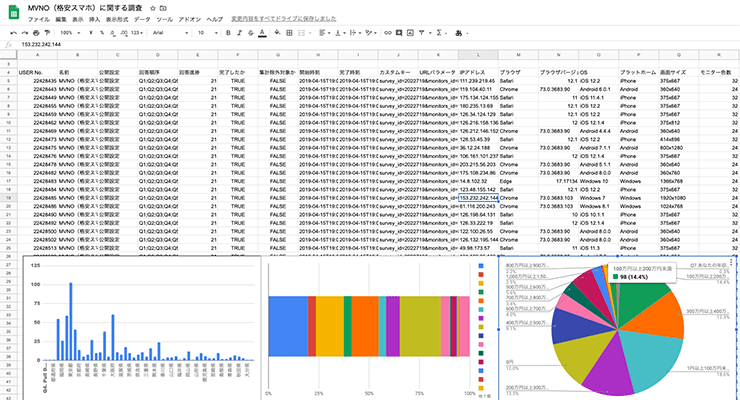Toggle bold formatting
This screenshot has width=740, height=400.
point(226,32)
